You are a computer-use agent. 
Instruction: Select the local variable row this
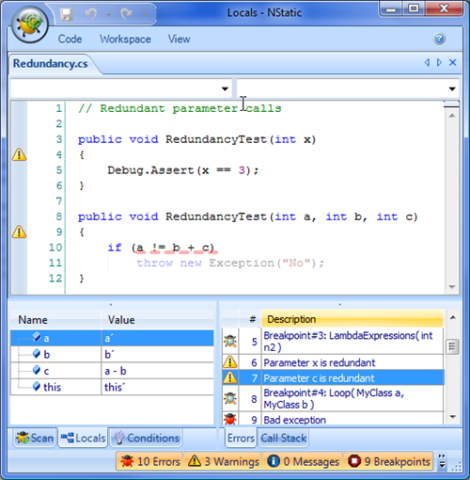[112, 387]
